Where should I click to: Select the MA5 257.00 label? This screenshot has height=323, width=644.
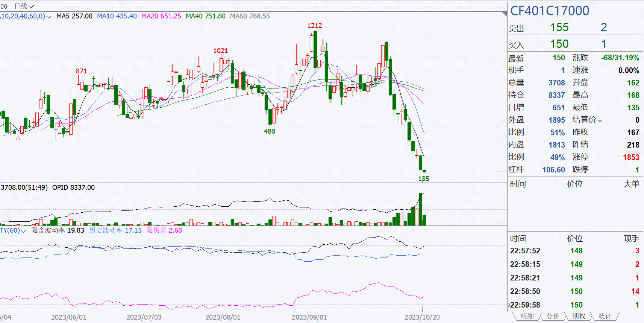click(74, 16)
